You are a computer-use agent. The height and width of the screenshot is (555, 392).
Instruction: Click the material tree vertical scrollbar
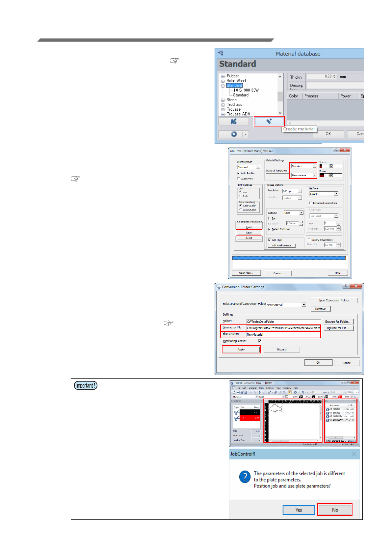(280, 95)
